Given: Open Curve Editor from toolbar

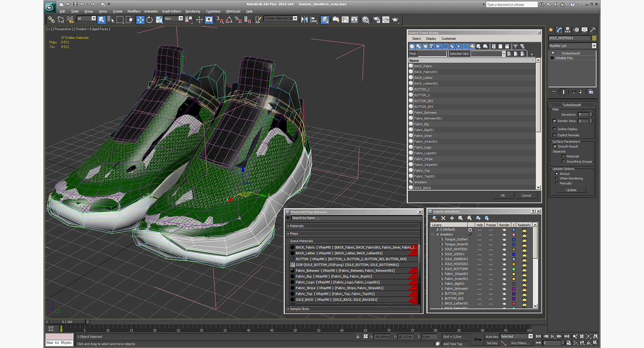Looking at the screenshot, I should coord(345,20).
